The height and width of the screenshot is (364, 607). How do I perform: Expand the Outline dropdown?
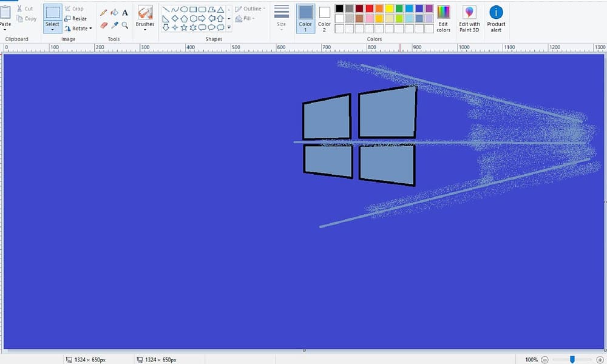249,8
